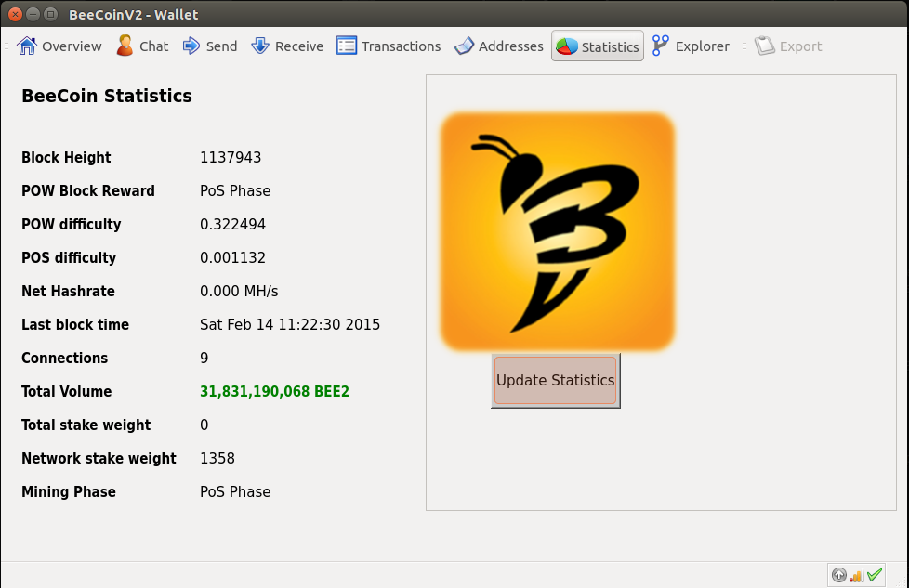Click the "POW Block Reward" label
The width and height of the screenshot is (909, 588).
(88, 191)
